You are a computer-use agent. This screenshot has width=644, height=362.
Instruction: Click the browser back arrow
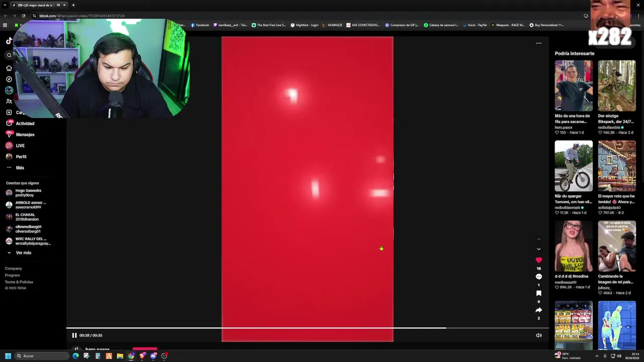[x=6, y=16]
